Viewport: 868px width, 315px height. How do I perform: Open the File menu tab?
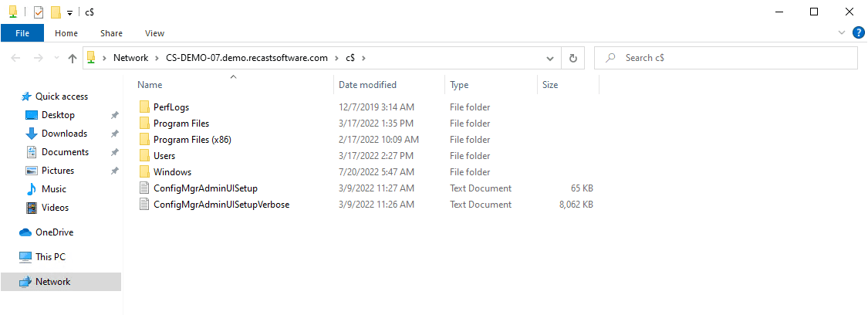(x=22, y=33)
